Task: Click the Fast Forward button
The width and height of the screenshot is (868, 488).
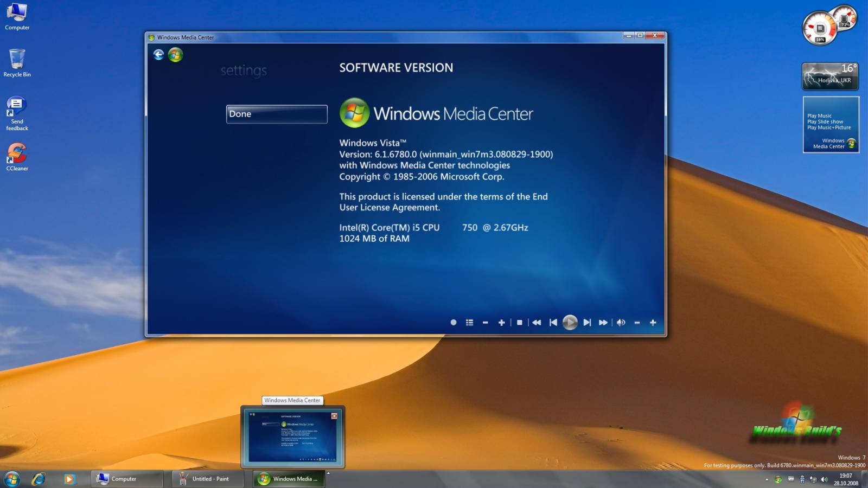Action: 603,323
